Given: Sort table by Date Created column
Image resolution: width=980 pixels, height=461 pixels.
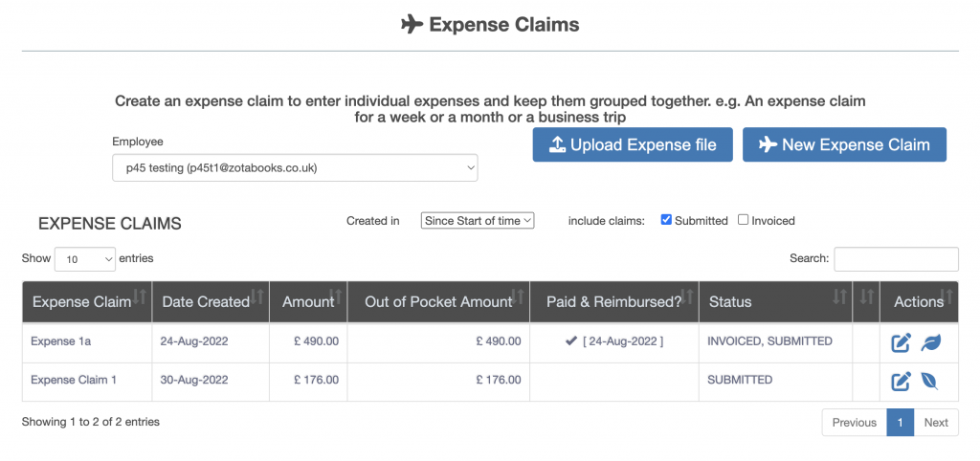Looking at the screenshot, I should point(257,297).
